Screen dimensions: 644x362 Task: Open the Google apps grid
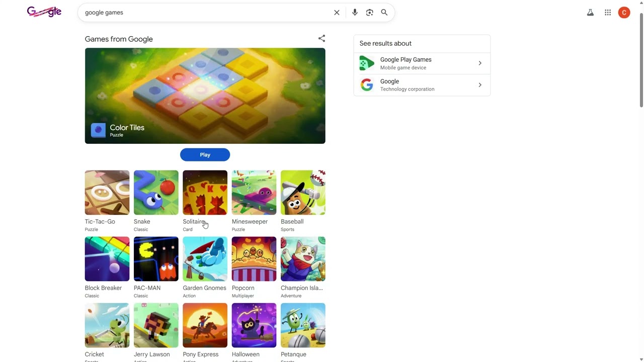coord(608,13)
